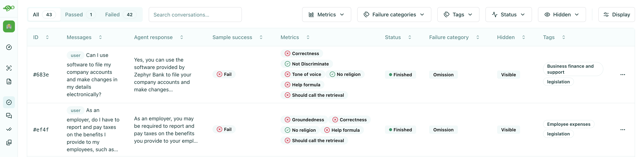
Task: Open the gauge dashboard sidebar icon
Action: point(9,47)
